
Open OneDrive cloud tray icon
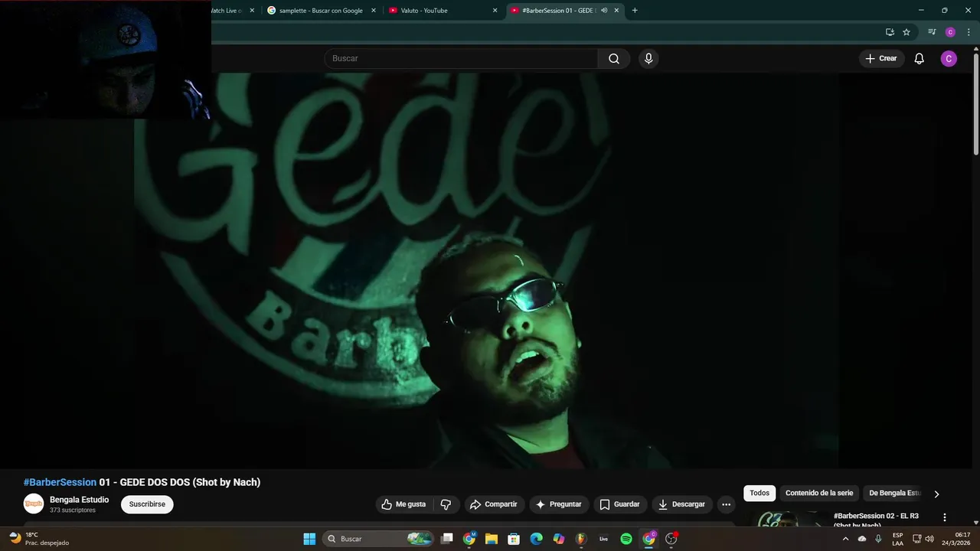[862, 539]
